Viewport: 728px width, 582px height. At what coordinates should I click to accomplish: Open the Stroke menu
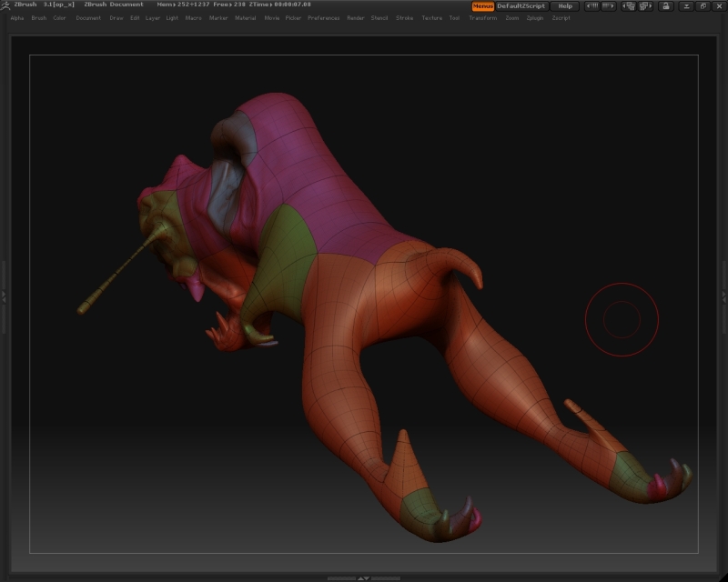coord(404,18)
